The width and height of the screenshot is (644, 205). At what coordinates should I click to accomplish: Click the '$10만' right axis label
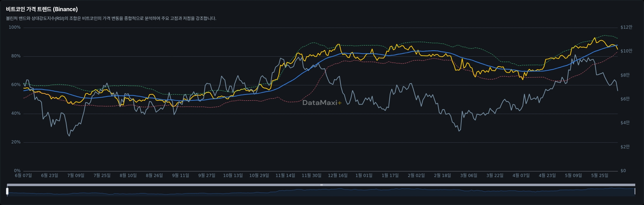pyautogui.click(x=626, y=51)
